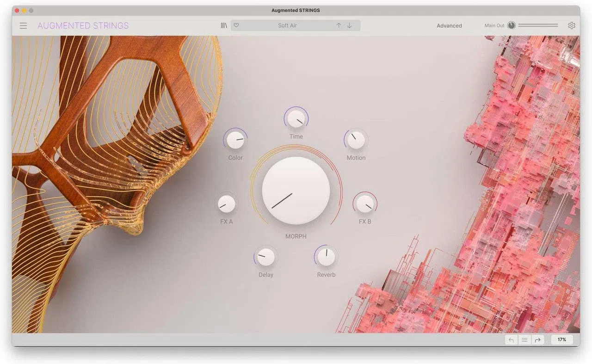Click the Delay knob

(265, 257)
